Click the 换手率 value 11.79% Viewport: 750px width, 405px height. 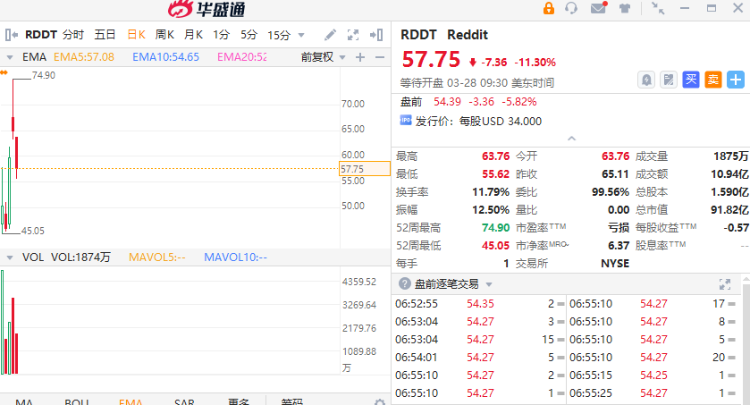490,192
